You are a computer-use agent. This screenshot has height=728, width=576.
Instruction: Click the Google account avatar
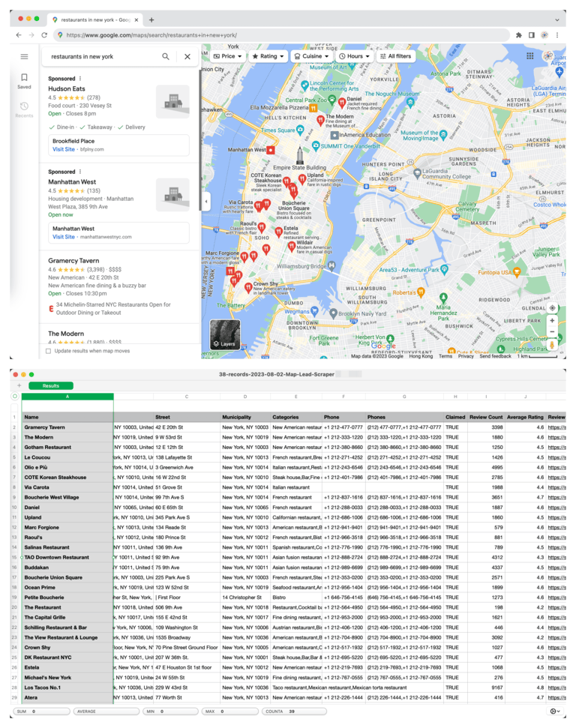(548, 55)
